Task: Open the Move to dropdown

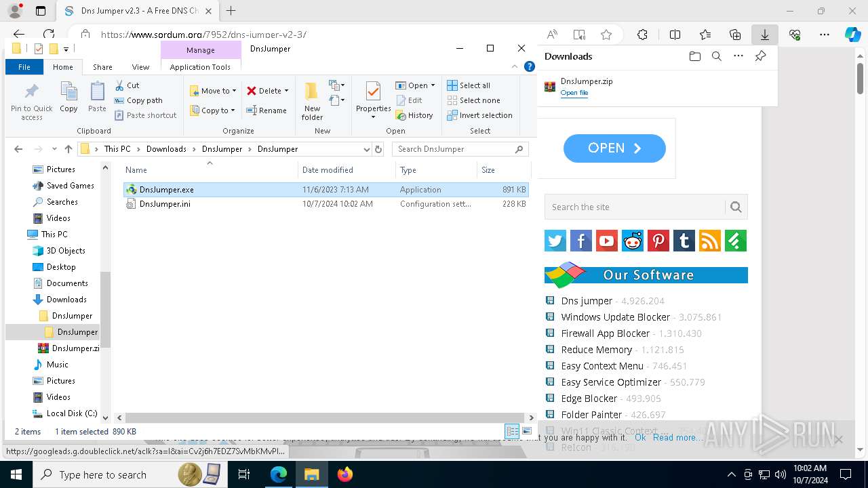Action: tap(213, 91)
